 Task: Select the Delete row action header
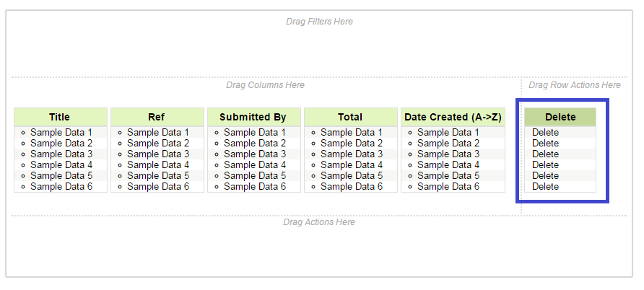coord(560,117)
